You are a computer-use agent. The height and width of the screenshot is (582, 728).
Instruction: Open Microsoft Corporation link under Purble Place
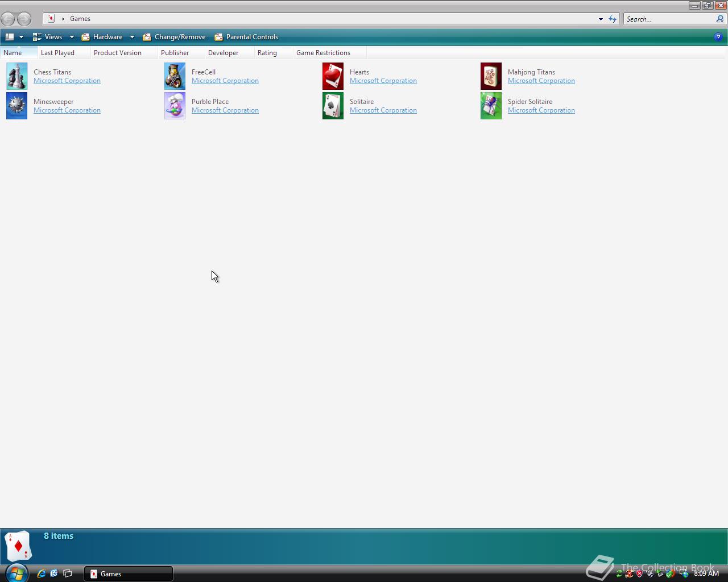[225, 110]
